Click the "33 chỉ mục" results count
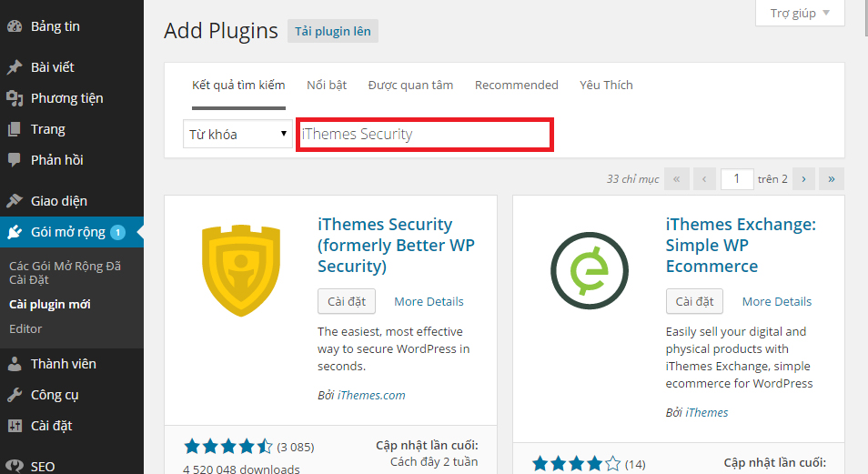This screenshot has width=868, height=474. tap(632, 179)
